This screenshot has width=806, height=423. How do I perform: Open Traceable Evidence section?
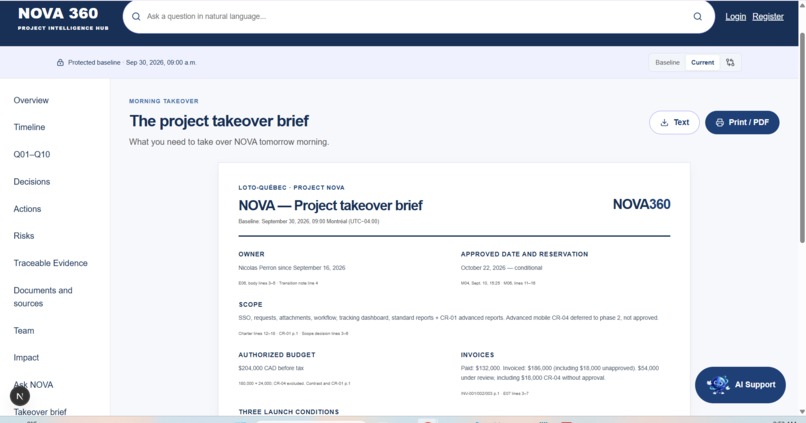pos(50,263)
